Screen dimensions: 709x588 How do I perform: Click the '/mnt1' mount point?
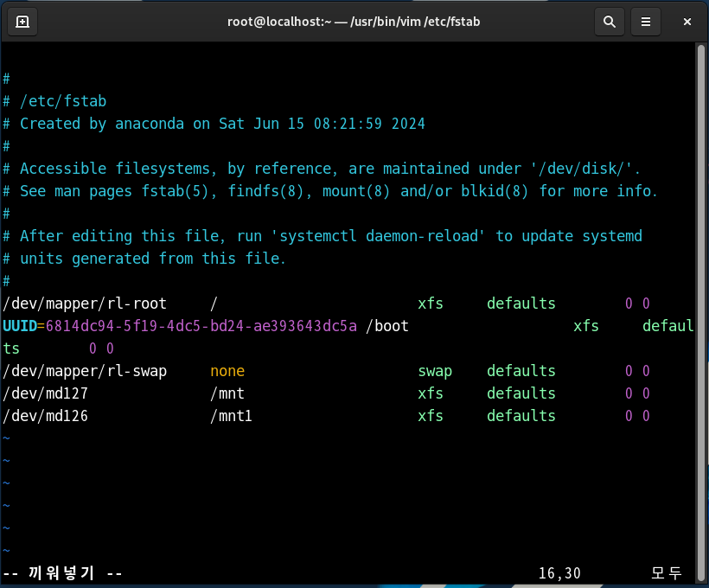click(x=232, y=416)
